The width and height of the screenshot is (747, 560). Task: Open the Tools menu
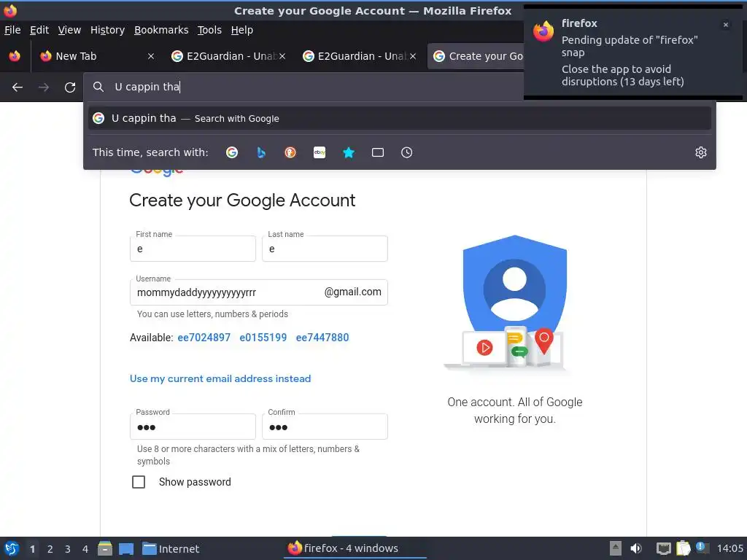coord(209,30)
